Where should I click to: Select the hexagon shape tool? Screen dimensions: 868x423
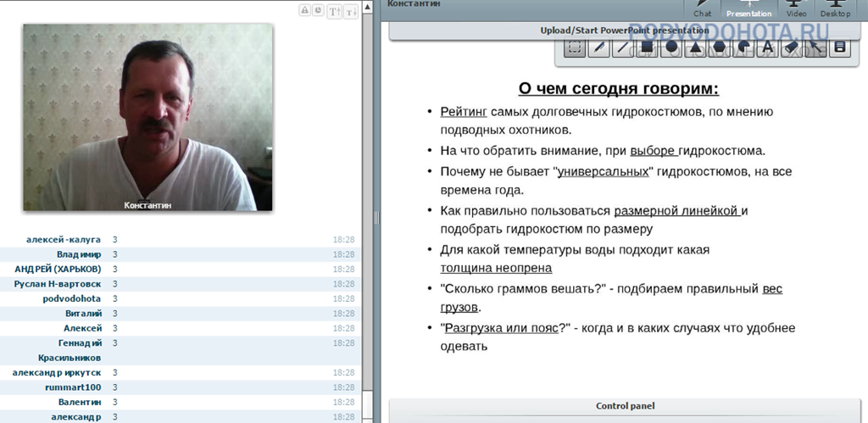click(x=719, y=47)
